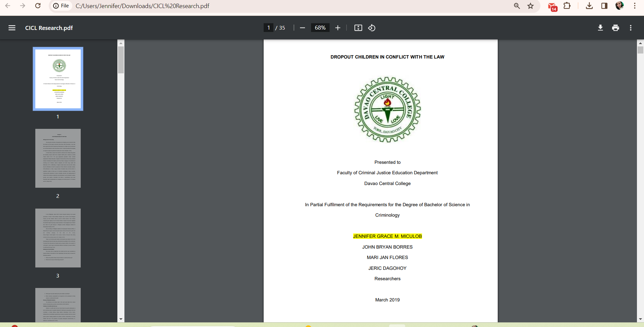
Task: Go back to the previous page
Action: 8,6
